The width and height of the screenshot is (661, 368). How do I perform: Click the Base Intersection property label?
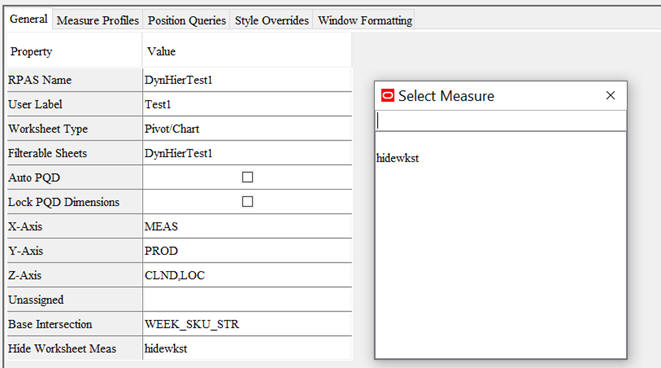[50, 324]
